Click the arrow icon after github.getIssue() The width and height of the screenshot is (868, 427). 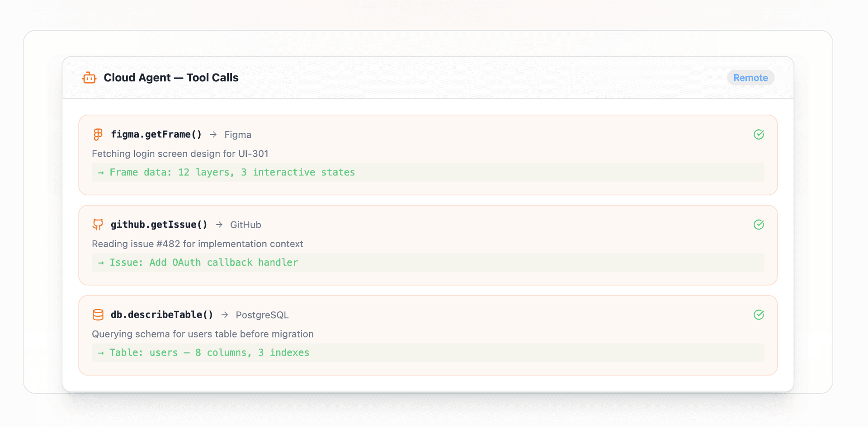(x=219, y=225)
